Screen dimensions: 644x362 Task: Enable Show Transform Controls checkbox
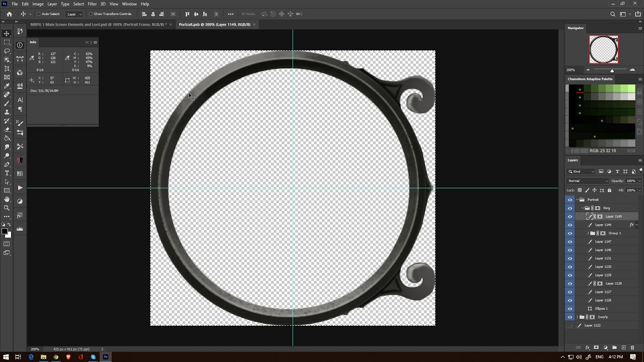tap(91, 14)
